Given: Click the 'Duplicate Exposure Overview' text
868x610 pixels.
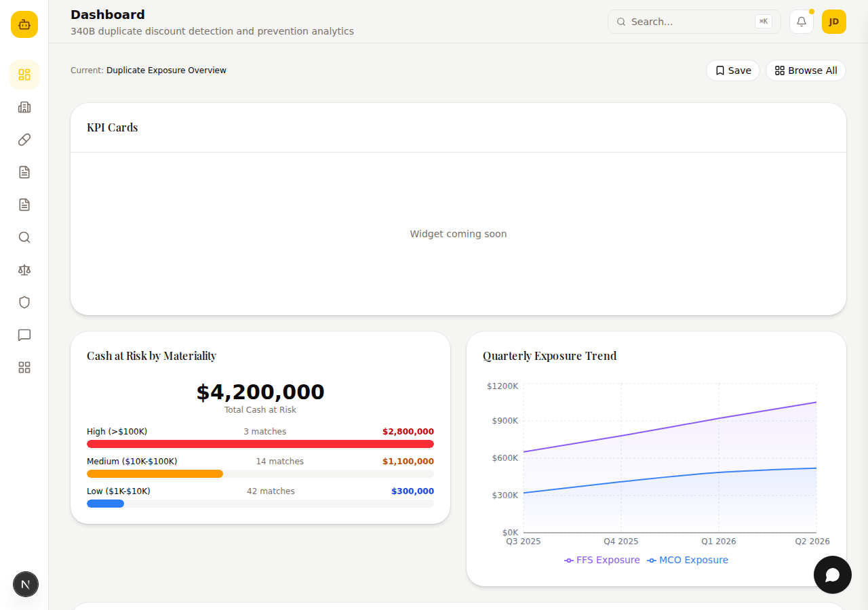Looking at the screenshot, I should click(166, 70).
